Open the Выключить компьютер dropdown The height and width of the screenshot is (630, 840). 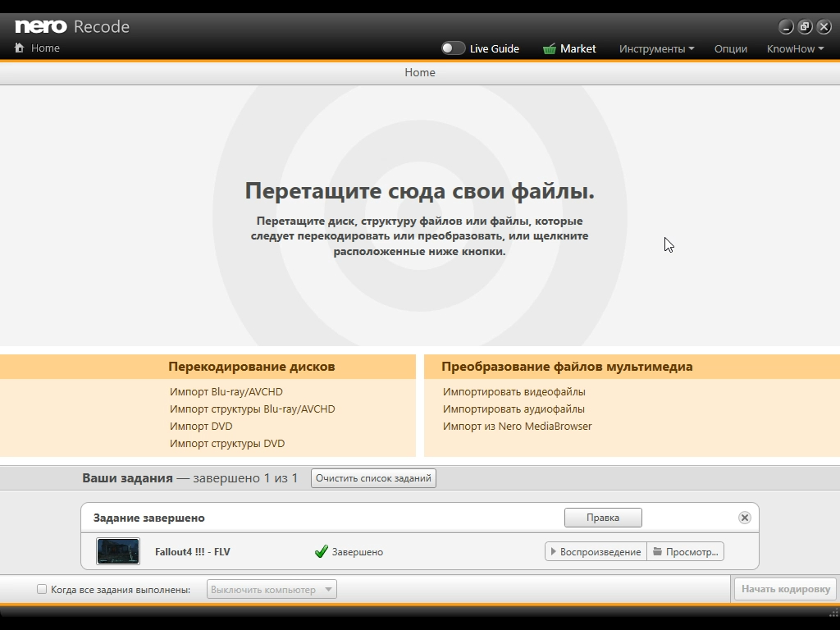click(272, 589)
